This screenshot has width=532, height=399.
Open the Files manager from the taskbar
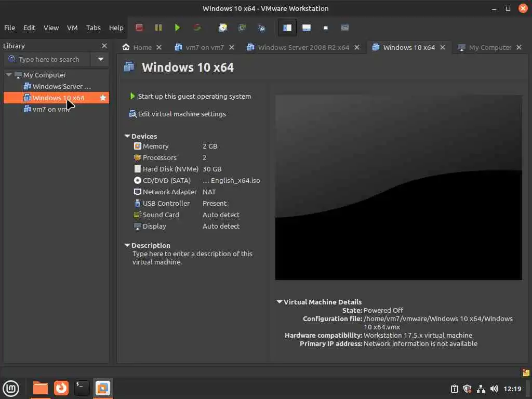[41, 388]
